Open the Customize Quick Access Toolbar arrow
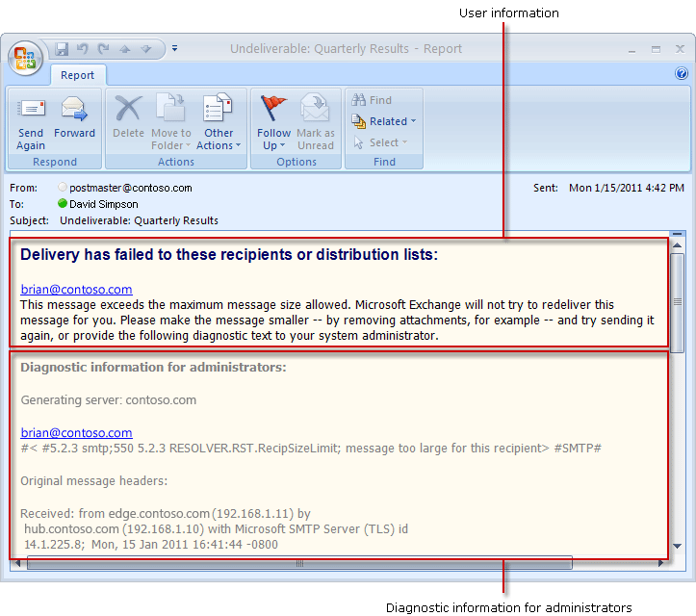 tap(175, 48)
